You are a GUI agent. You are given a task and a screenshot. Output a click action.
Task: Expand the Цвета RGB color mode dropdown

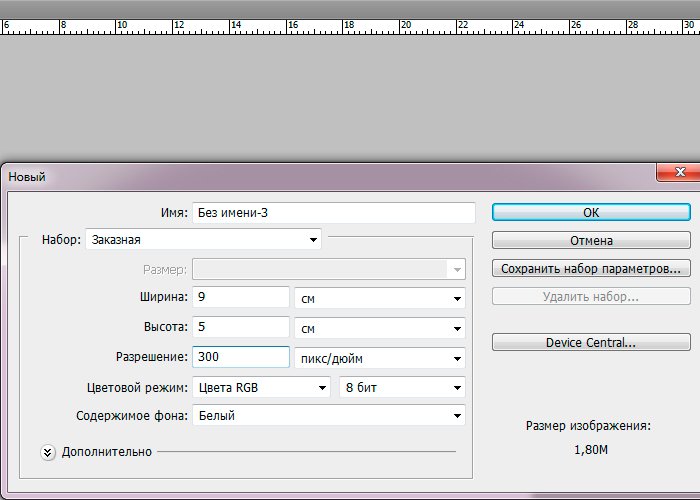[262, 387]
